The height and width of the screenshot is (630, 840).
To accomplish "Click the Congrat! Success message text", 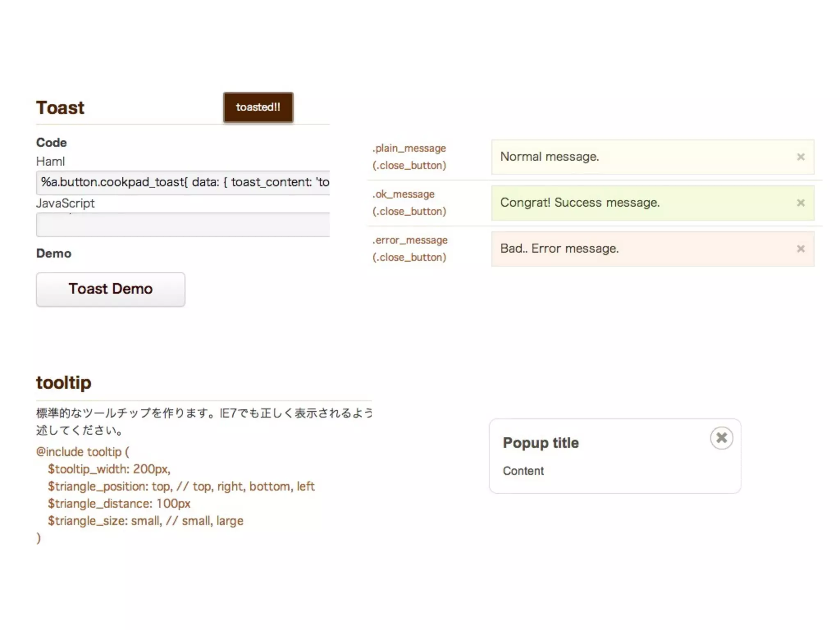I will (x=580, y=203).
